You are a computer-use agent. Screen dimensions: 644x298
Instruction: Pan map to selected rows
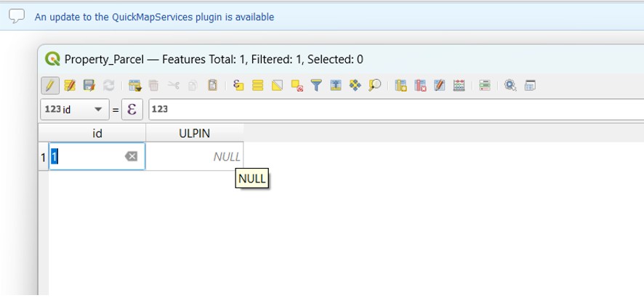pos(355,85)
